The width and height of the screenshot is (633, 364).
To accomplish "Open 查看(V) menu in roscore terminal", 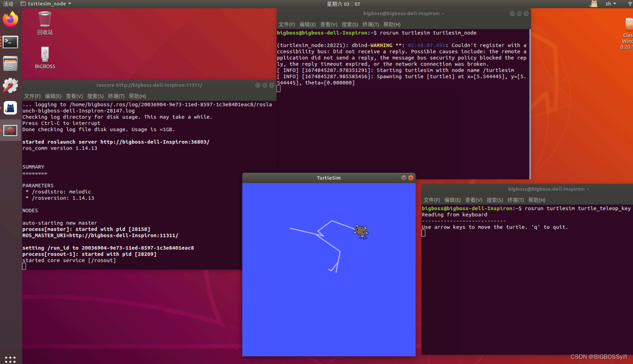I will coord(74,96).
